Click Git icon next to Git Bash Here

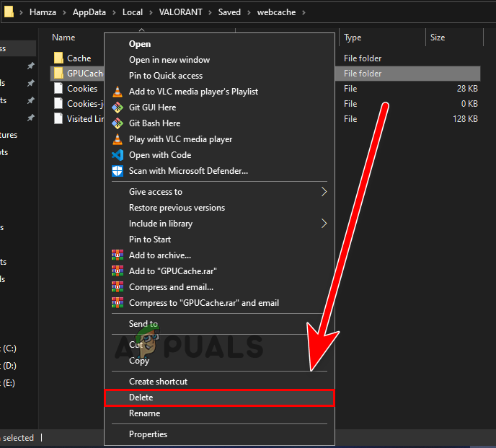click(118, 123)
